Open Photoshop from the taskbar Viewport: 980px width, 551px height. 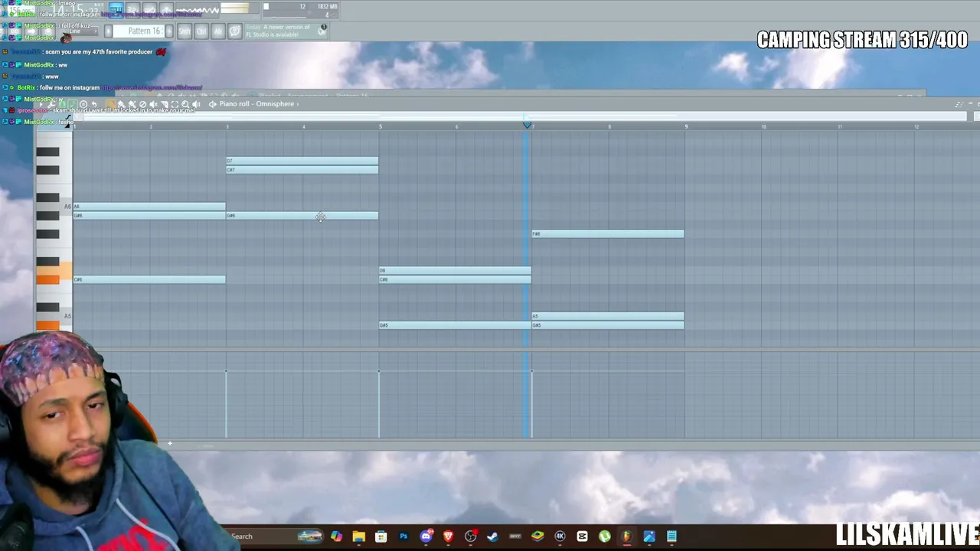(x=403, y=536)
